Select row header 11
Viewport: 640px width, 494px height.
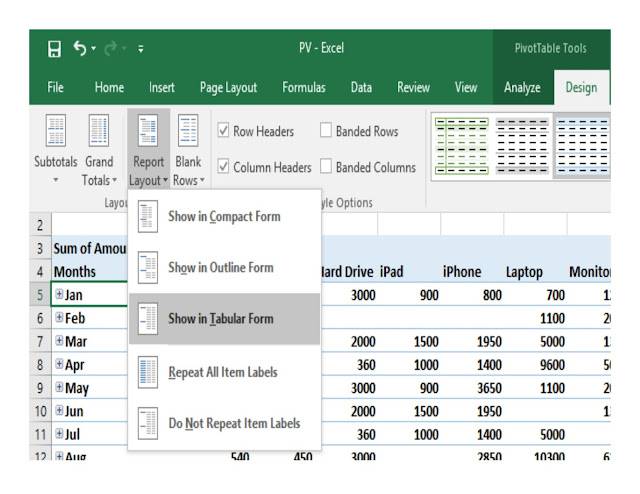pyautogui.click(x=40, y=434)
